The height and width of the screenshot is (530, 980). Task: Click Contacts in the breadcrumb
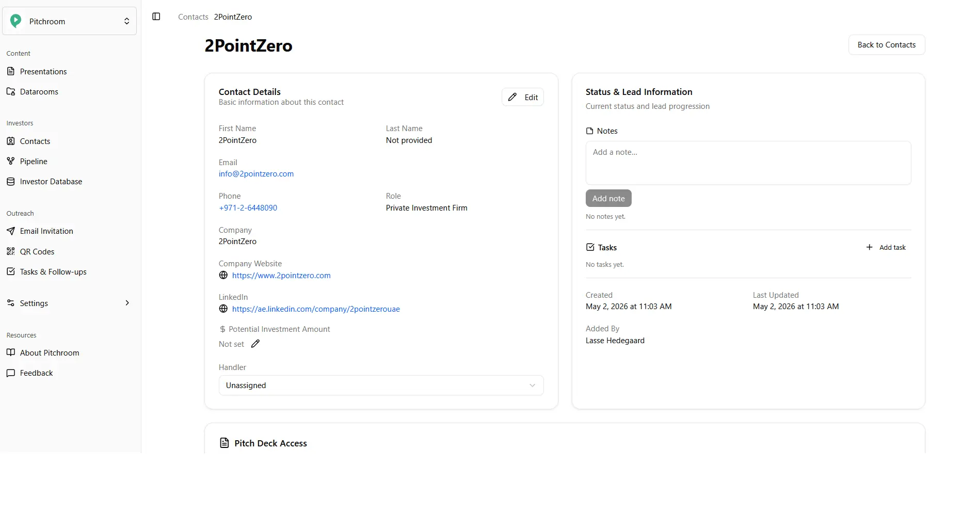coord(193,17)
